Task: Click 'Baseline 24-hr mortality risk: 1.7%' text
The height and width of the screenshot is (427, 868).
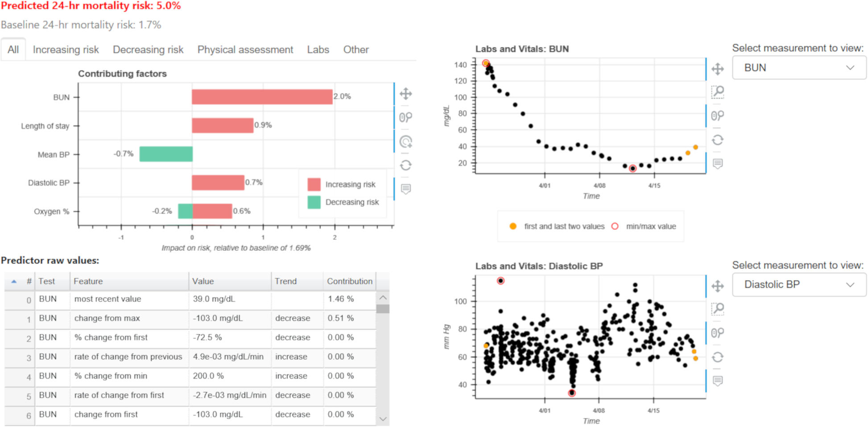Action: click(81, 25)
